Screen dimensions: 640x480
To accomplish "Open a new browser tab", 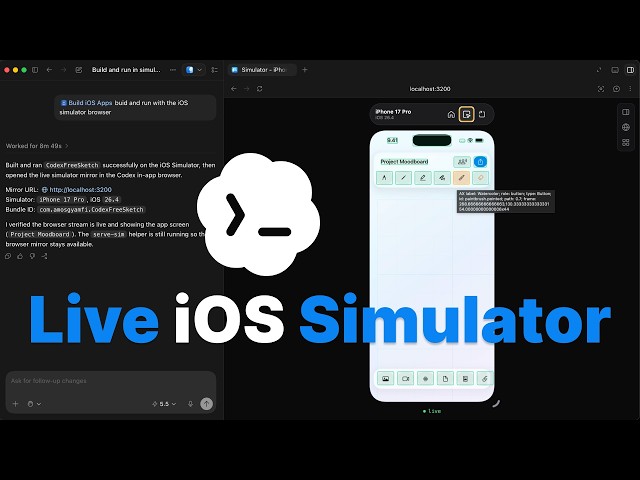I will tap(304, 70).
